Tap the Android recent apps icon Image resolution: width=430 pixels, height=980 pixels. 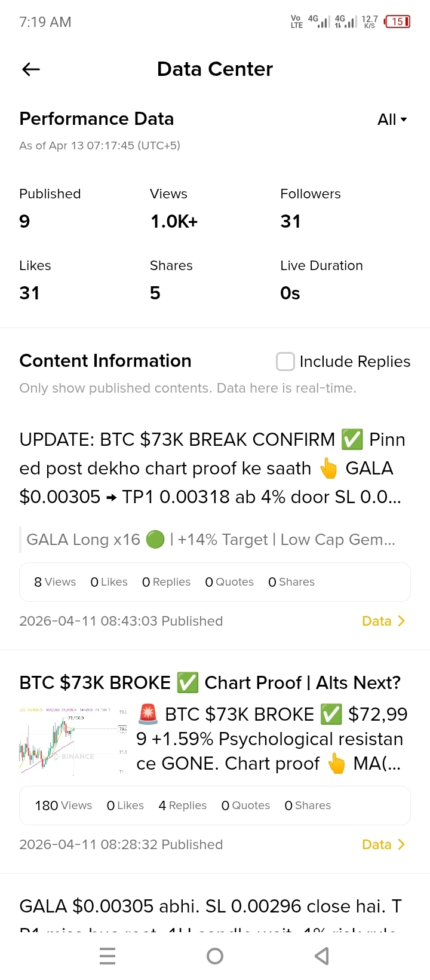pos(107,956)
